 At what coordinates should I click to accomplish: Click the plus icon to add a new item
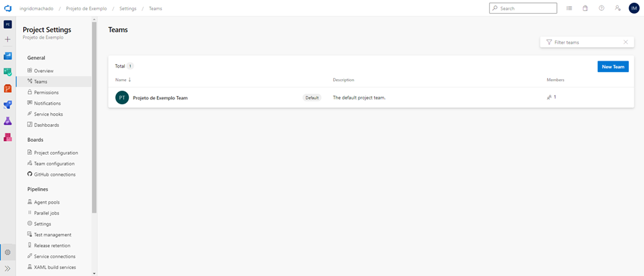tap(7, 40)
